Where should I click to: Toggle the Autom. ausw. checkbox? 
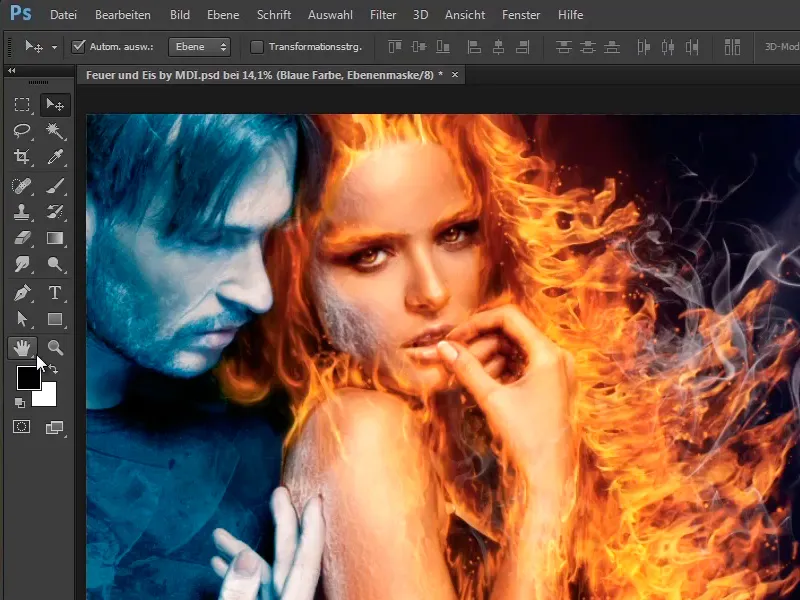click(78, 46)
